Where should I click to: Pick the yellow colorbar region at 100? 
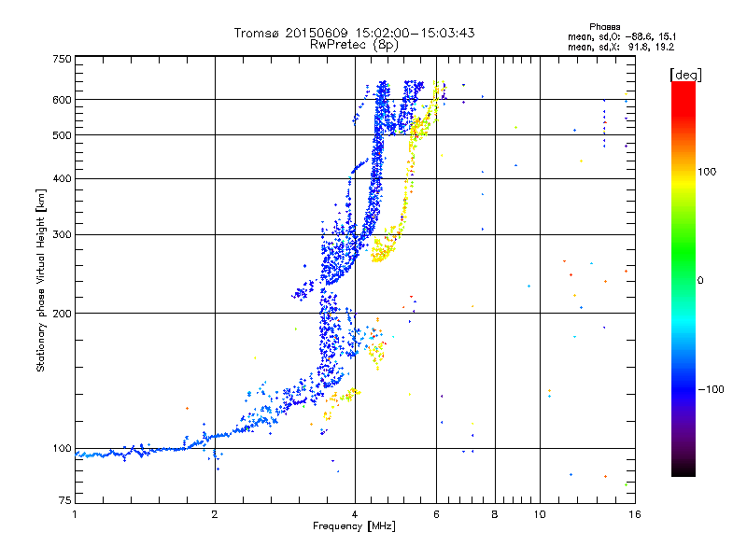point(683,172)
